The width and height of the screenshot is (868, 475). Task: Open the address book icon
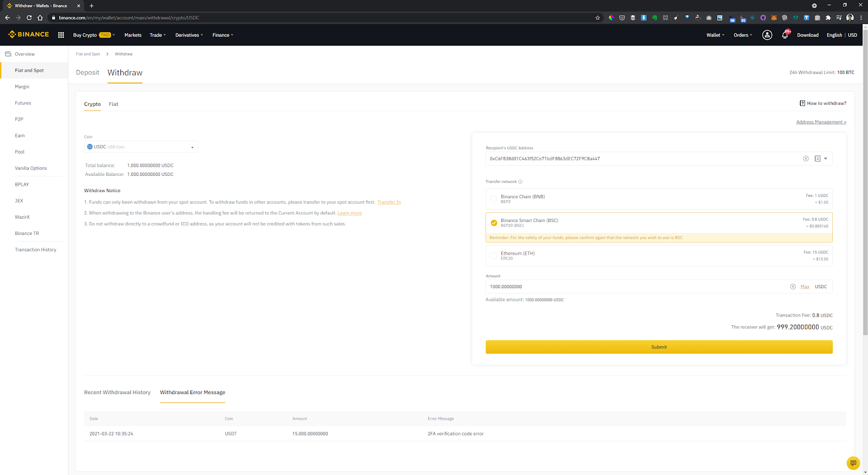coord(818,159)
